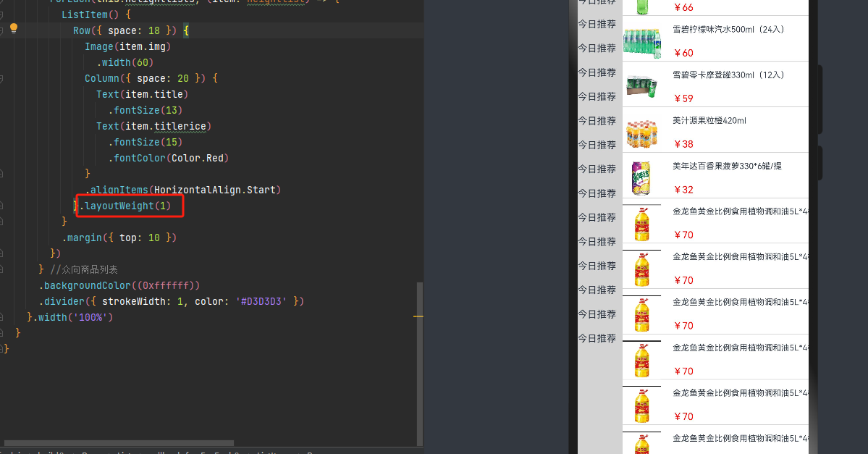Screen dimensions: 868x454
Task: Collapse the Column block fold marker
Action: click(2, 78)
